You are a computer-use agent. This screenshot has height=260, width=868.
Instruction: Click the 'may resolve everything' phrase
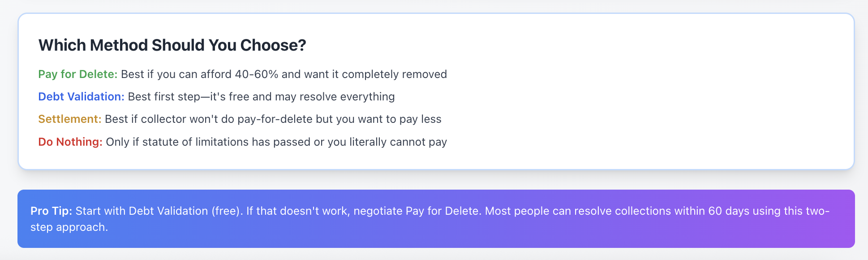point(335,96)
